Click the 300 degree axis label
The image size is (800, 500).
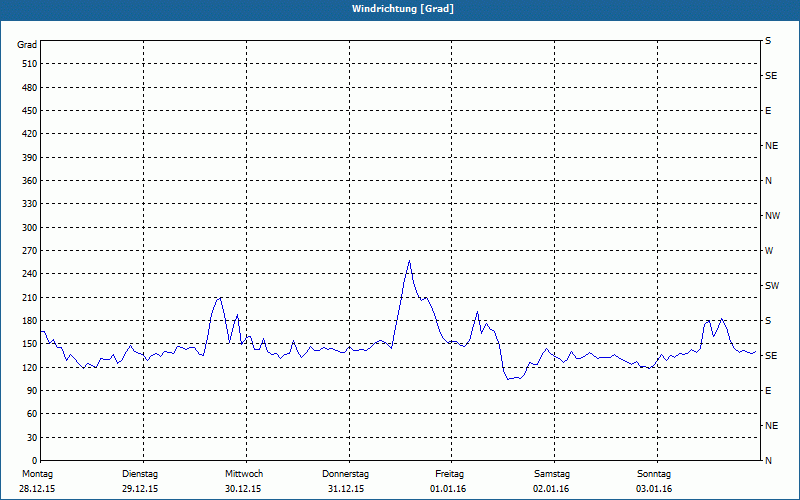(30, 228)
